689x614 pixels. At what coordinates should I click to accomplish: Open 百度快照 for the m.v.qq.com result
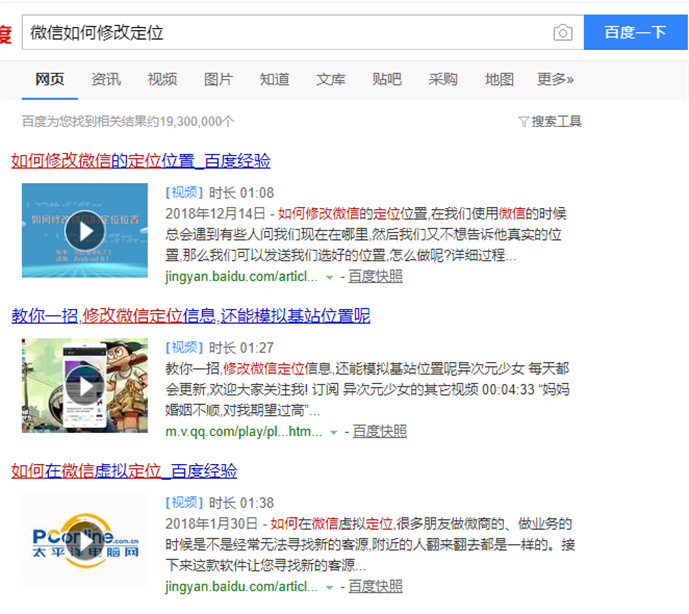[380, 432]
